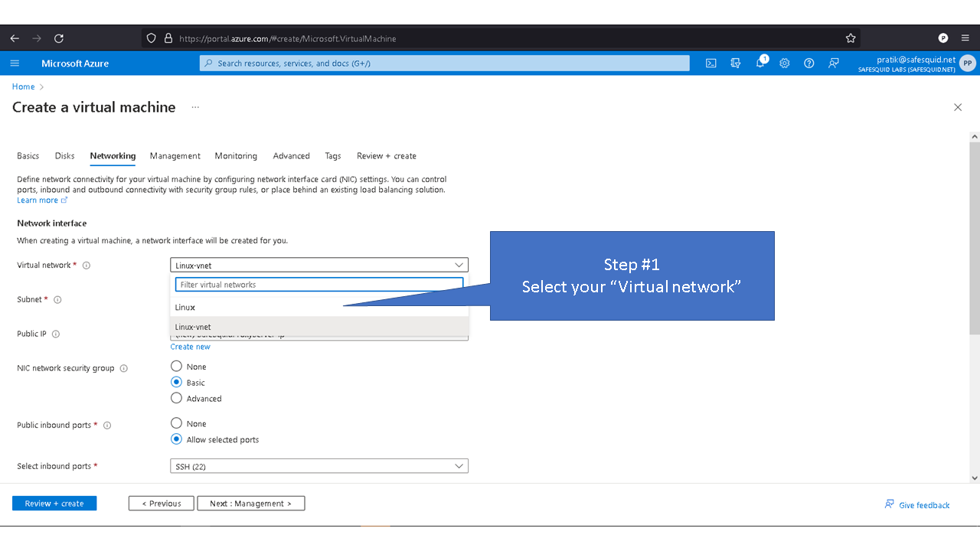Select None for NIC network security group
980x551 pixels.
177,367
